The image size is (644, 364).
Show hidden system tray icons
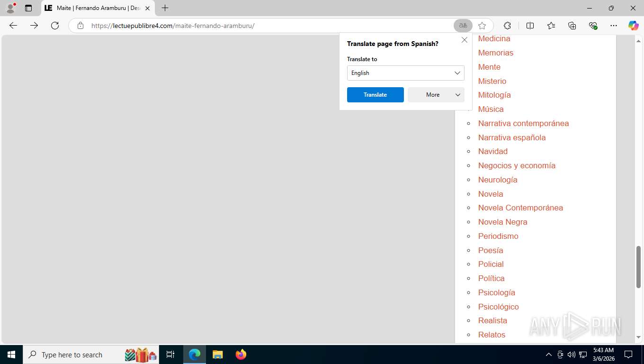point(548,355)
